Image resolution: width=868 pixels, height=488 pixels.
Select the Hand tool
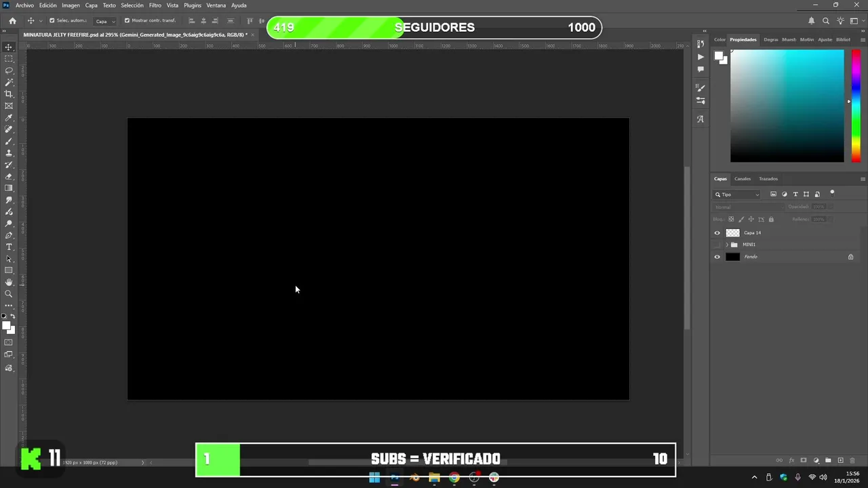tap(9, 282)
